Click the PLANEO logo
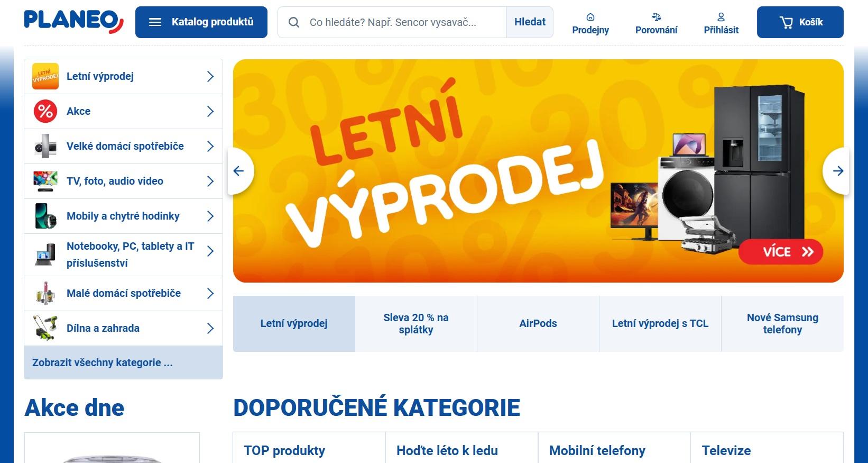This screenshot has width=868, height=463. pyautogui.click(x=74, y=22)
